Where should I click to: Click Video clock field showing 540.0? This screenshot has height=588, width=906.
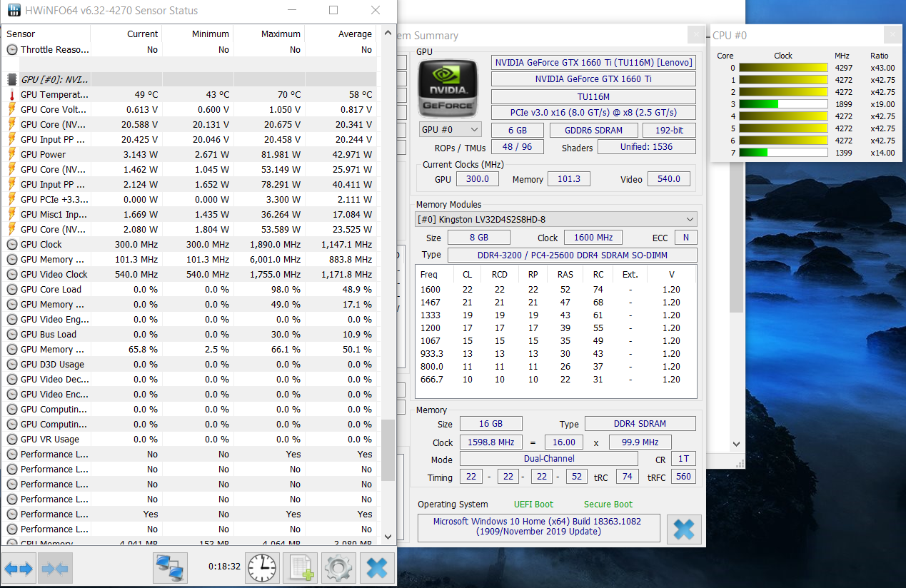click(x=669, y=179)
